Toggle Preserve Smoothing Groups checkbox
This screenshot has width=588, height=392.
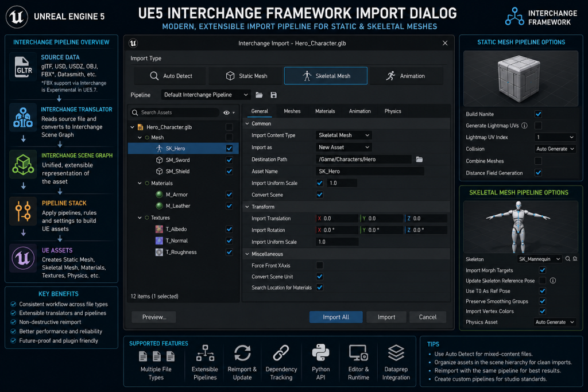542,301
